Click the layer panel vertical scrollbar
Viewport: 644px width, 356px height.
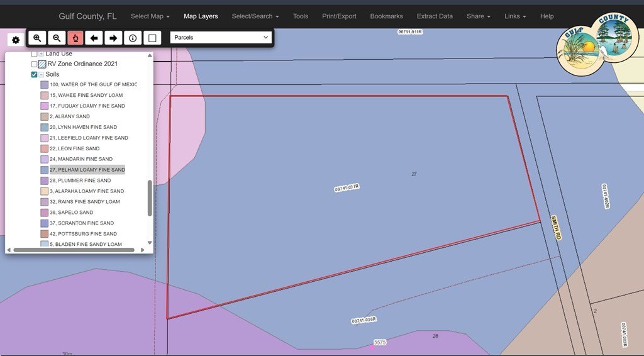tap(150, 197)
